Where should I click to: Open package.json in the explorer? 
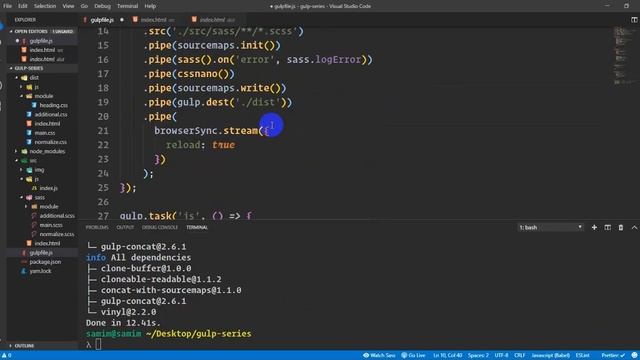click(x=45, y=262)
